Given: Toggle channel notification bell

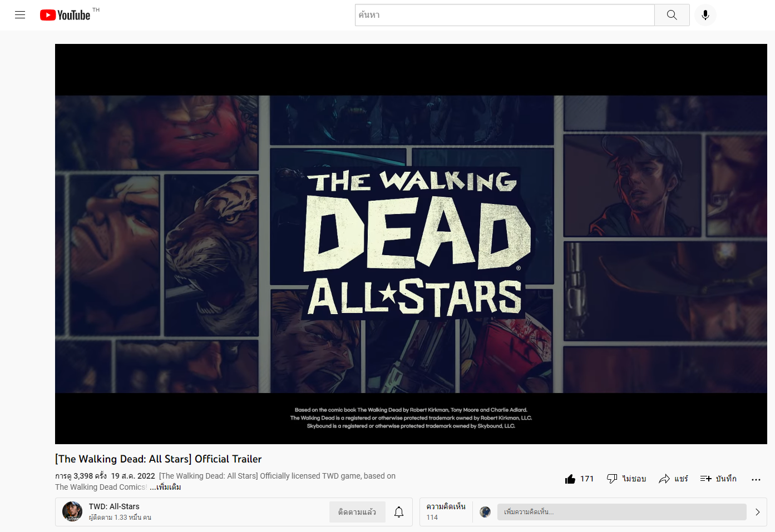Looking at the screenshot, I should coord(399,512).
